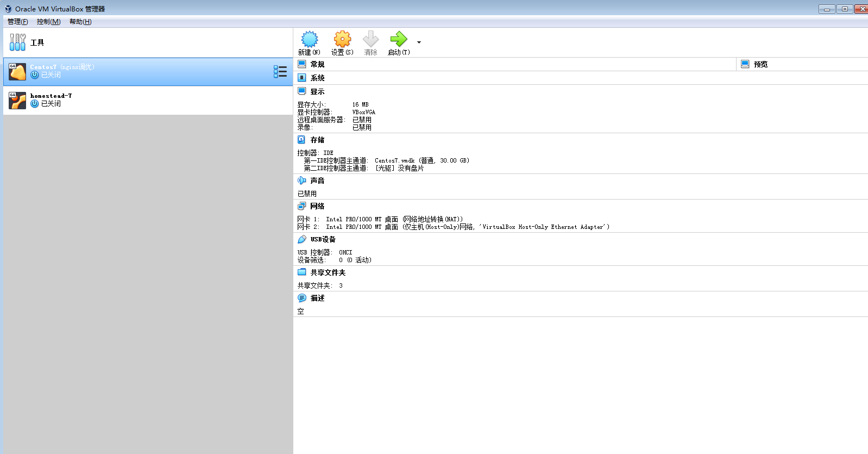Maximize the VirtualBox Manager window
Image resolution: width=868 pixels, height=454 pixels.
click(845, 9)
